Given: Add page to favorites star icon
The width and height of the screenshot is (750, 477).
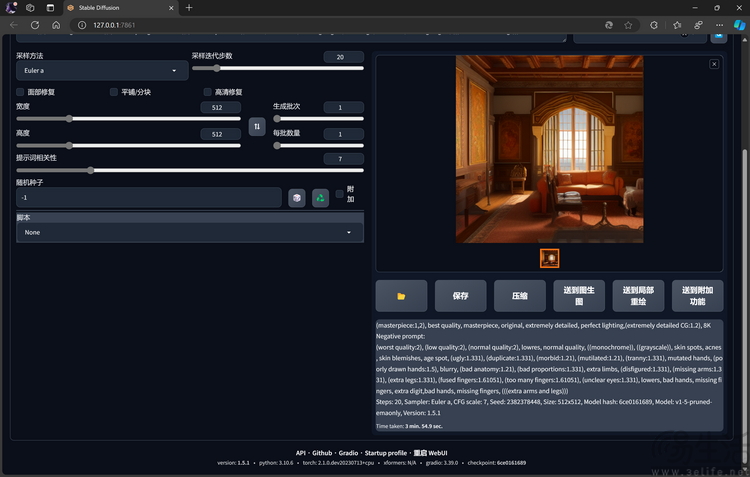Looking at the screenshot, I should (x=628, y=25).
